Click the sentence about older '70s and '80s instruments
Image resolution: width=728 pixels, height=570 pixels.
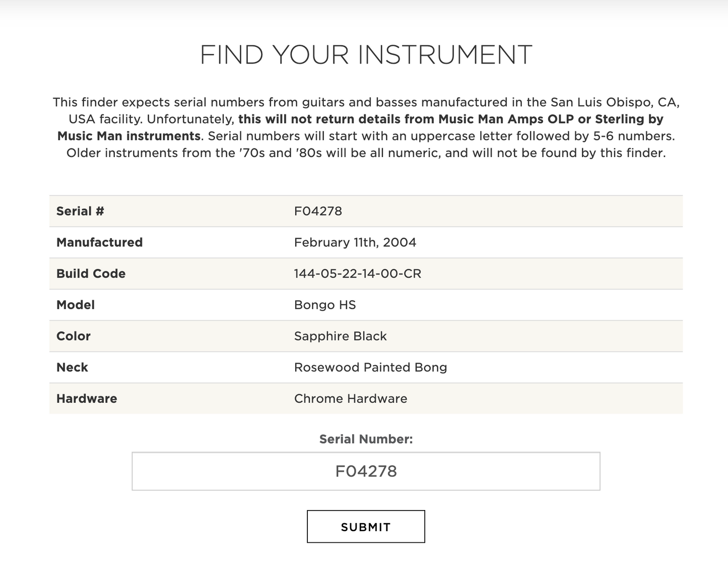click(x=366, y=153)
